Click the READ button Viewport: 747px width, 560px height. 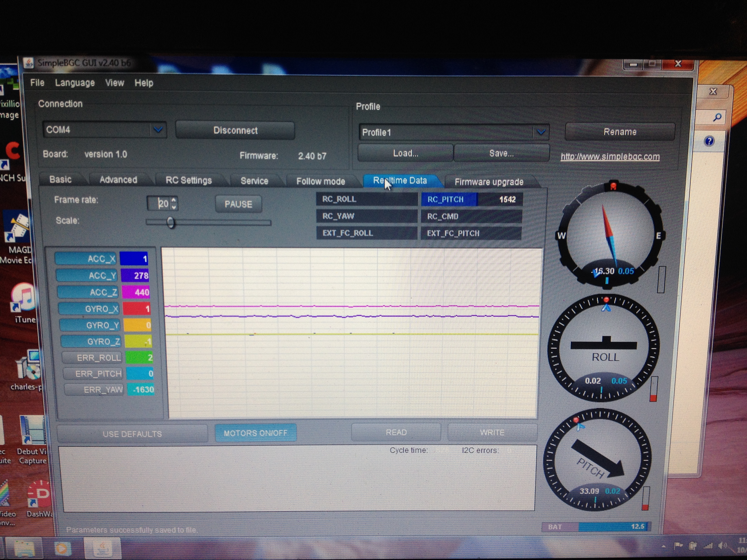click(396, 432)
